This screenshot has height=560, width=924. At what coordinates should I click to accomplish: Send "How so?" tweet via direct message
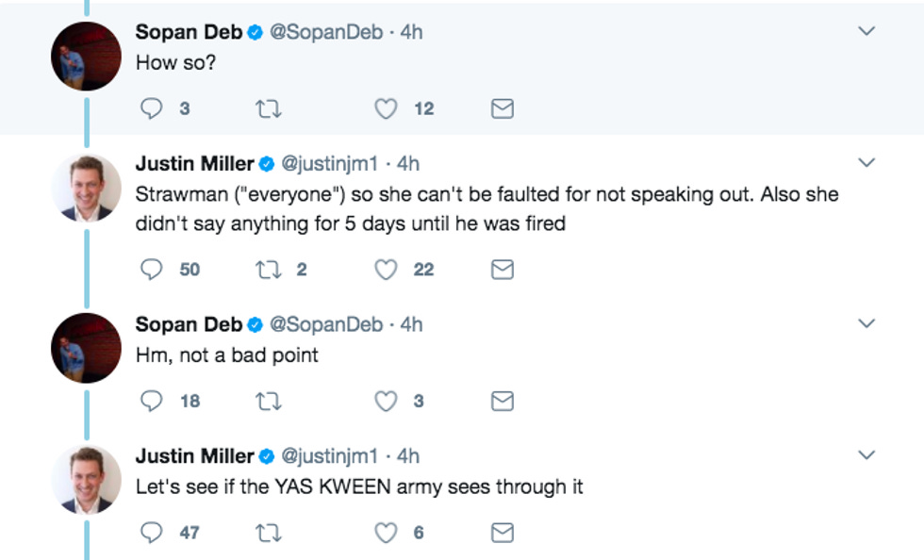point(503,109)
